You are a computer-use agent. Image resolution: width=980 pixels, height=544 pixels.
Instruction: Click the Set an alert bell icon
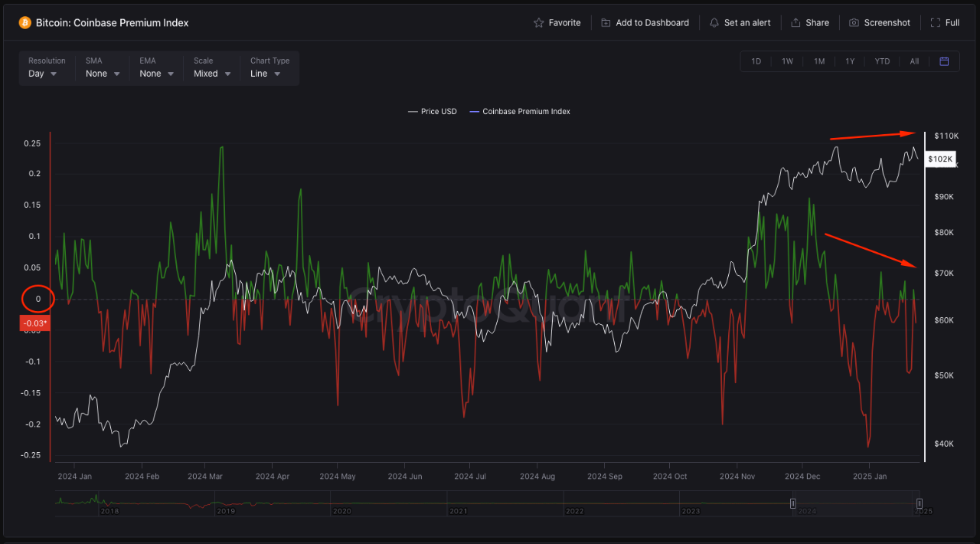pos(714,23)
